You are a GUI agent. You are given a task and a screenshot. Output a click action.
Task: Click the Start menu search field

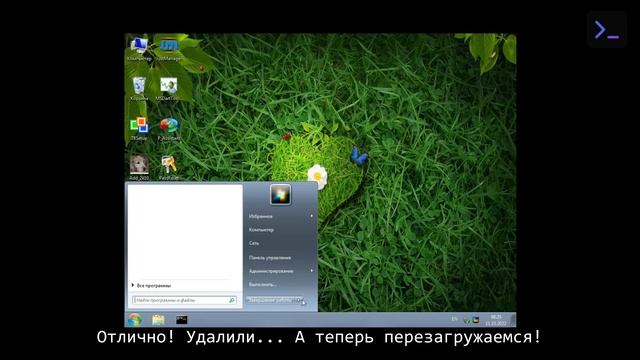(184, 300)
